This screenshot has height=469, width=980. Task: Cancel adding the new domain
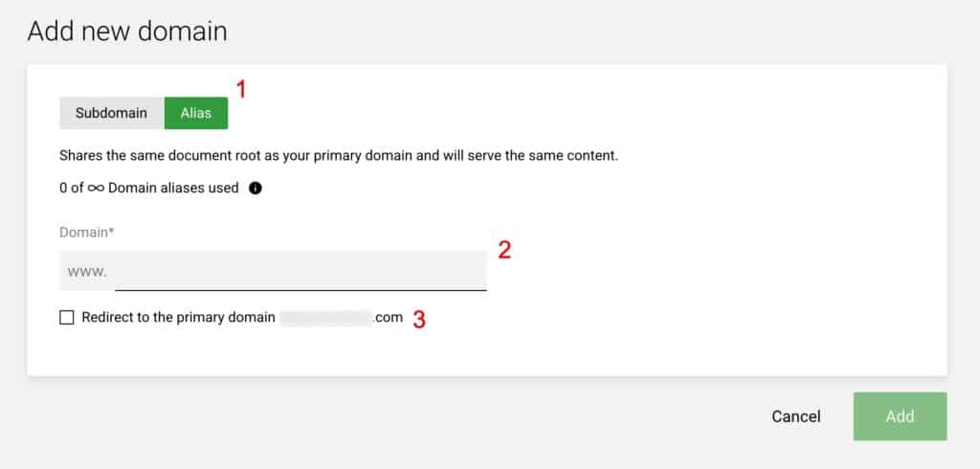[796, 416]
